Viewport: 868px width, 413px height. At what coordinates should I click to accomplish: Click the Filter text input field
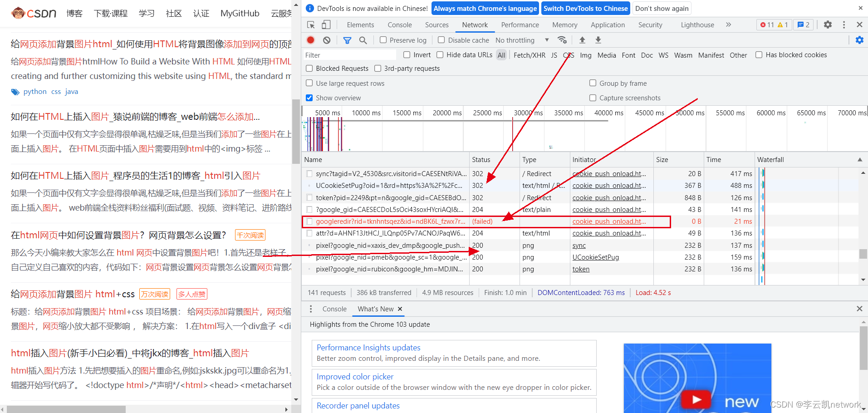(x=349, y=55)
